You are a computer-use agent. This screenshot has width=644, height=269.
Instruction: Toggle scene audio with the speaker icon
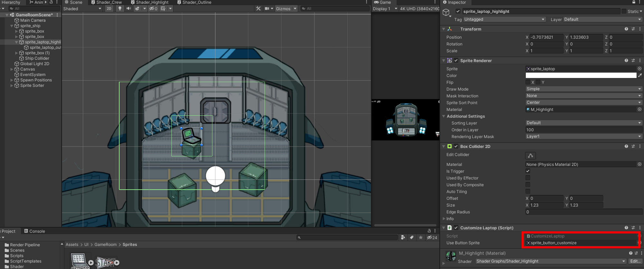coord(128,9)
